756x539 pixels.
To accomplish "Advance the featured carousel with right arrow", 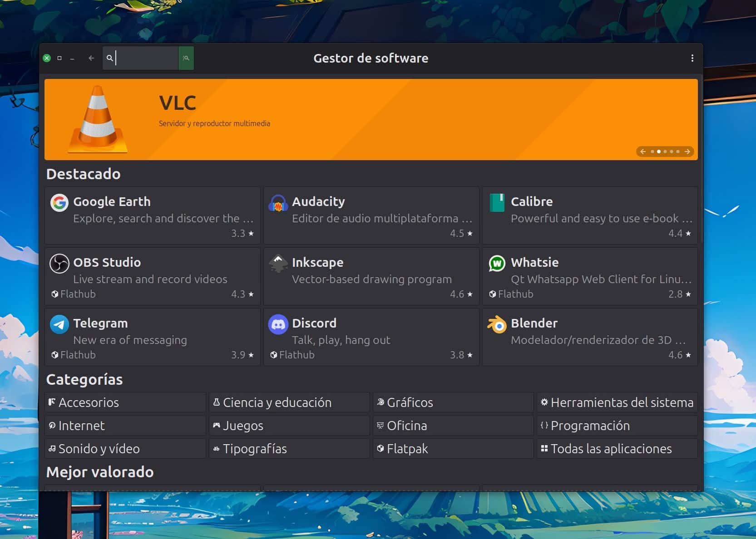I will [x=687, y=152].
